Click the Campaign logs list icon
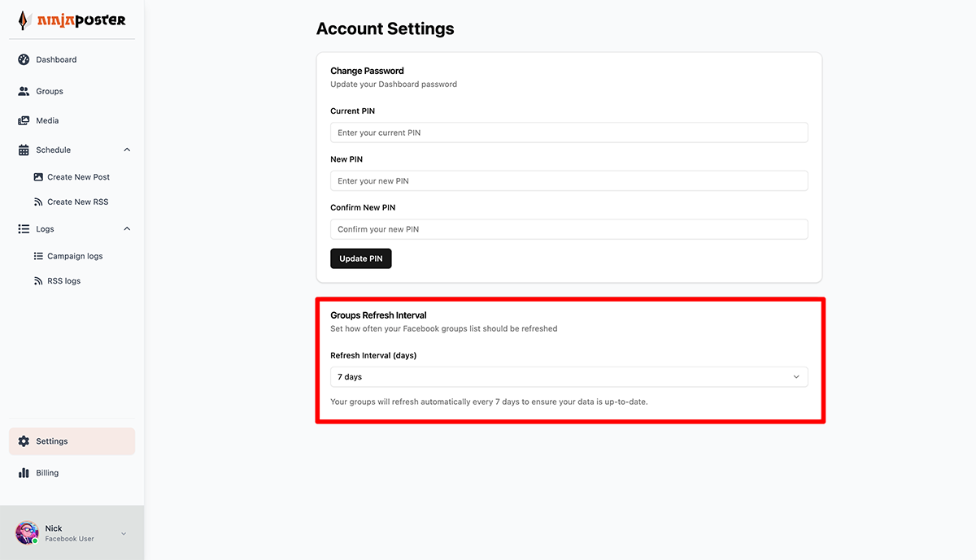This screenshot has height=560, width=976. pos(38,256)
